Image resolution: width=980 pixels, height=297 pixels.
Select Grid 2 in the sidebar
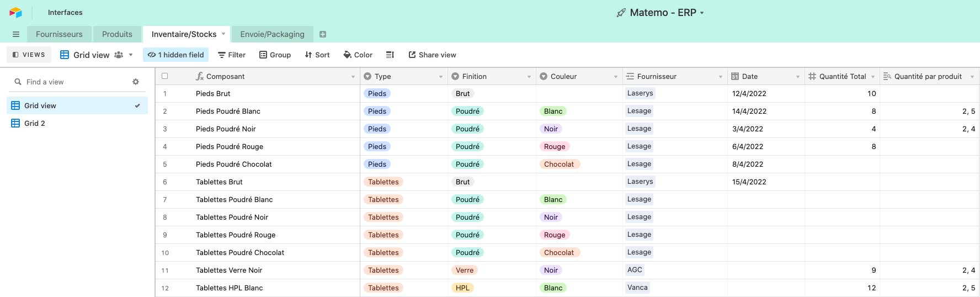coord(77,123)
